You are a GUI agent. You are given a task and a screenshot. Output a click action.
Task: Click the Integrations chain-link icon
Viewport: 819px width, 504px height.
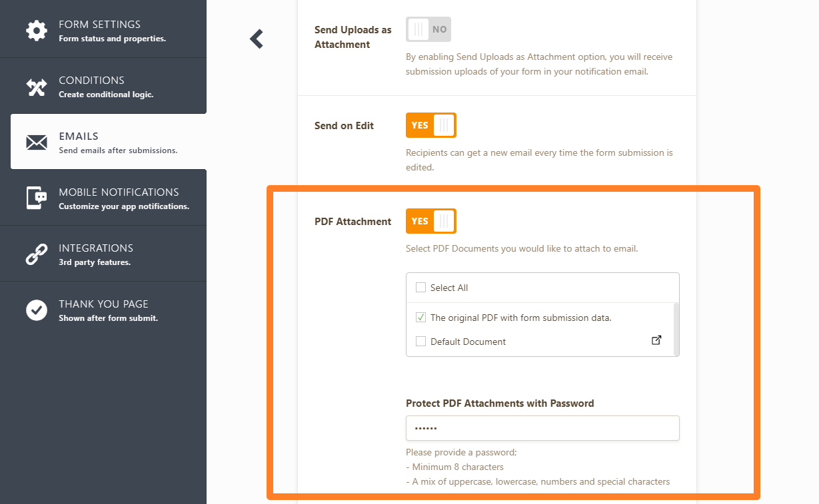(x=37, y=254)
